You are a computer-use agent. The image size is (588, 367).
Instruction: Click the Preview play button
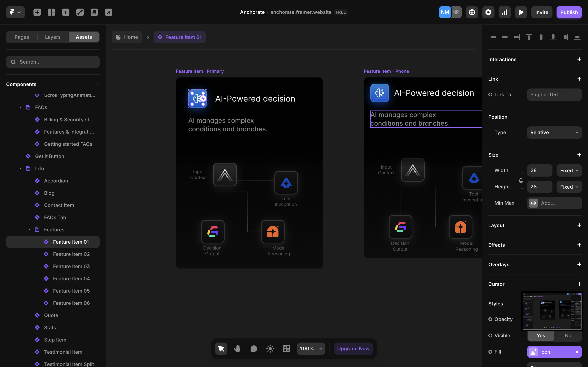[521, 12]
